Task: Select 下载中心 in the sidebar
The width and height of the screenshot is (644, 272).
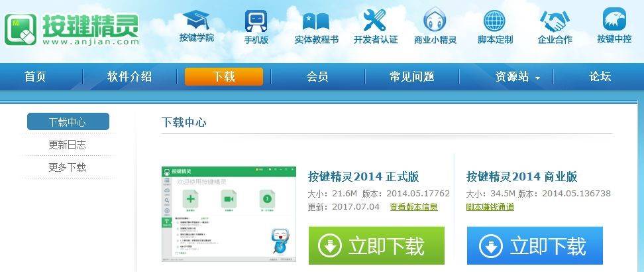Action: pos(68,121)
